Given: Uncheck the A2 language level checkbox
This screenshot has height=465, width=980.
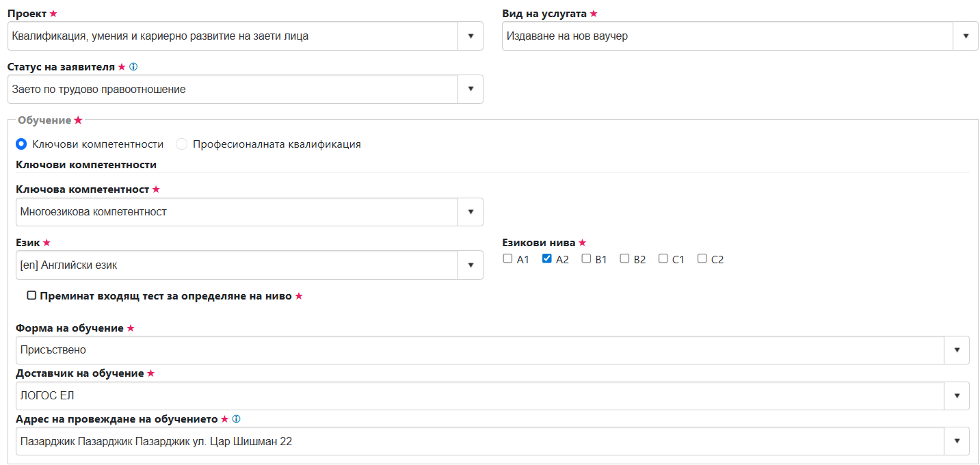Looking at the screenshot, I should coord(546,258).
